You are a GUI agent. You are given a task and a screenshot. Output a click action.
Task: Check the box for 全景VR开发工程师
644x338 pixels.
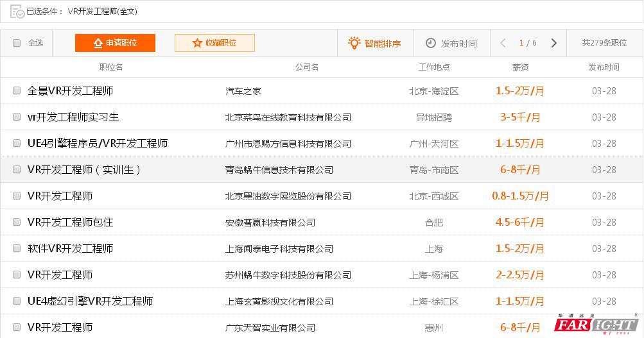(17, 91)
